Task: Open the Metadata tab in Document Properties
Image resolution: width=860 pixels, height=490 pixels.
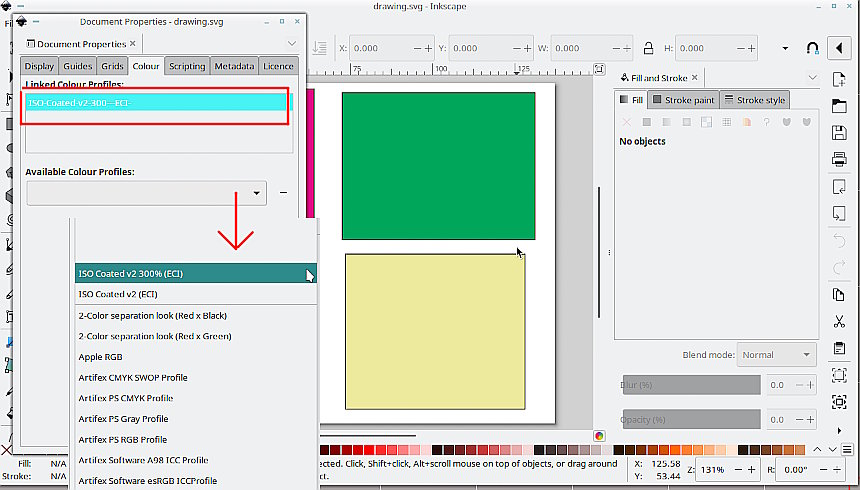Action: click(x=234, y=66)
